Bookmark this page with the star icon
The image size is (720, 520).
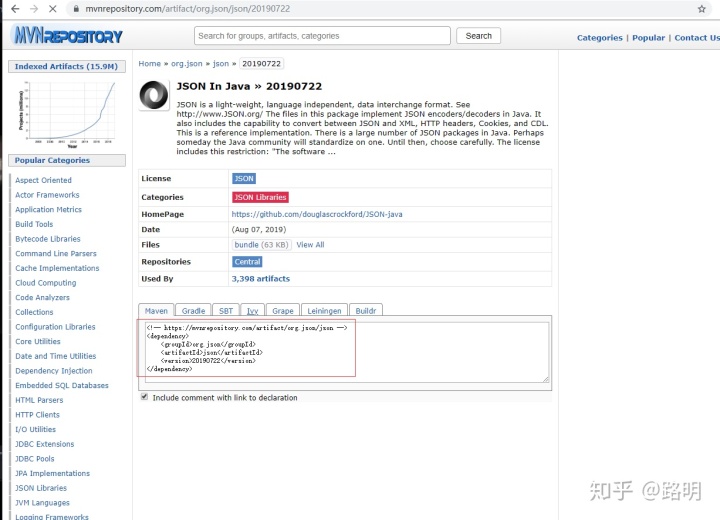(x=702, y=9)
